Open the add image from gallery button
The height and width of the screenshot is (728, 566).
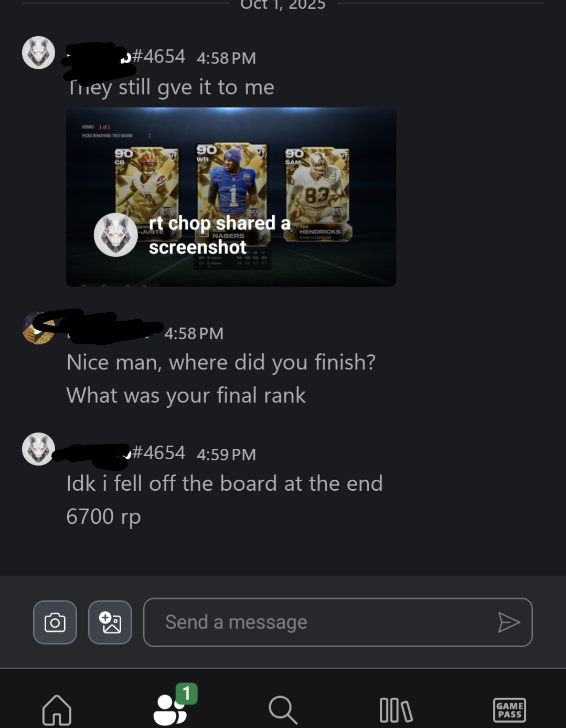coord(110,622)
